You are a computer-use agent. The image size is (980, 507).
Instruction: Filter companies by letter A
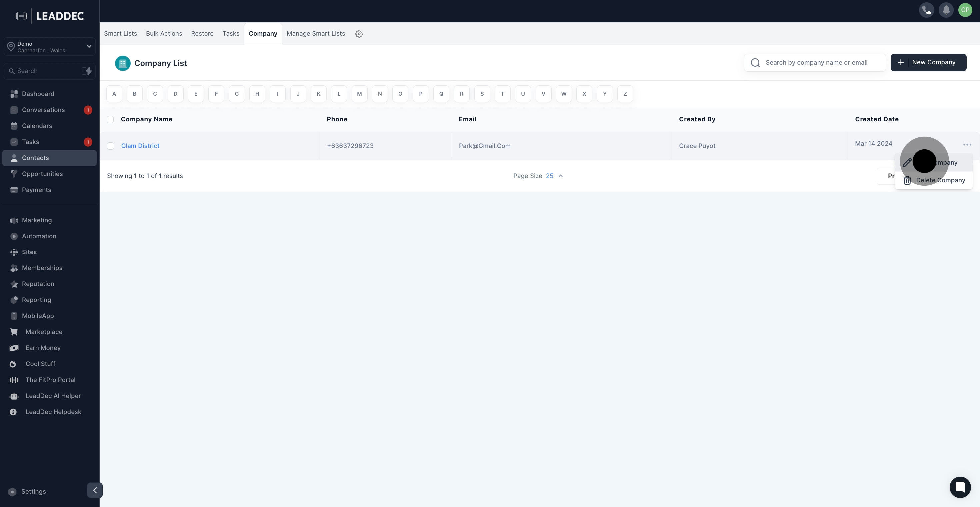(114, 94)
